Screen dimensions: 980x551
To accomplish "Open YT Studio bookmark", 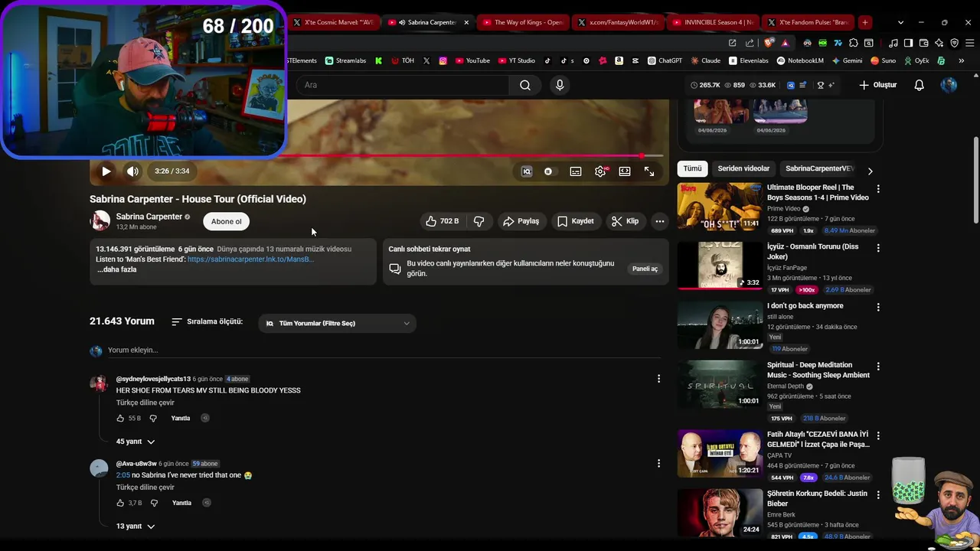I will click(x=516, y=60).
